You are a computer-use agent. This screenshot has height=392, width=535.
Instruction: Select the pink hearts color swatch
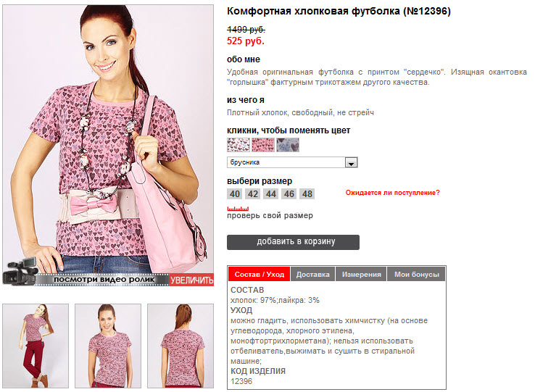263,145
